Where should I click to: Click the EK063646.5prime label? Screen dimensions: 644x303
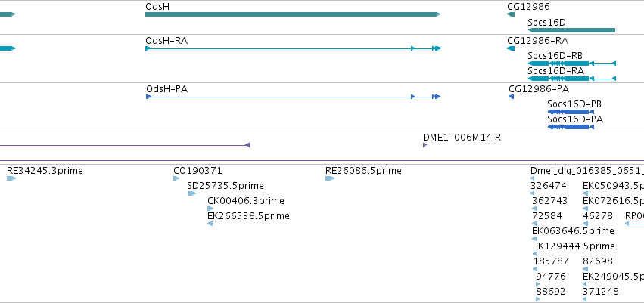573,230
